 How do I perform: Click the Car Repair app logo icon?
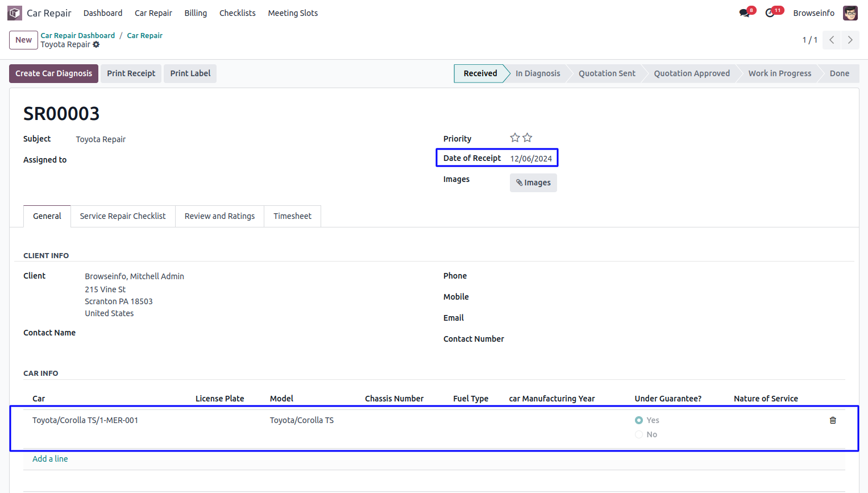(15, 13)
